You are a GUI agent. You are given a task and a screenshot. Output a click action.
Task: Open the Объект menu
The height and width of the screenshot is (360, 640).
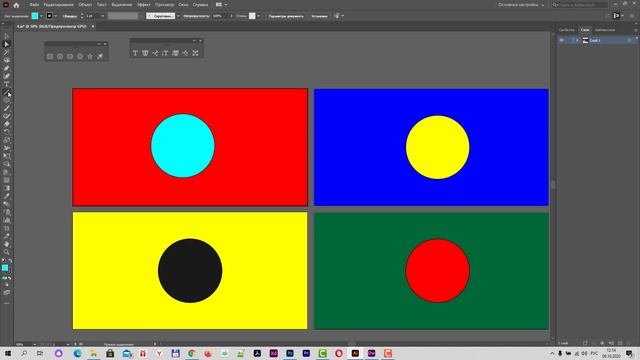(85, 5)
